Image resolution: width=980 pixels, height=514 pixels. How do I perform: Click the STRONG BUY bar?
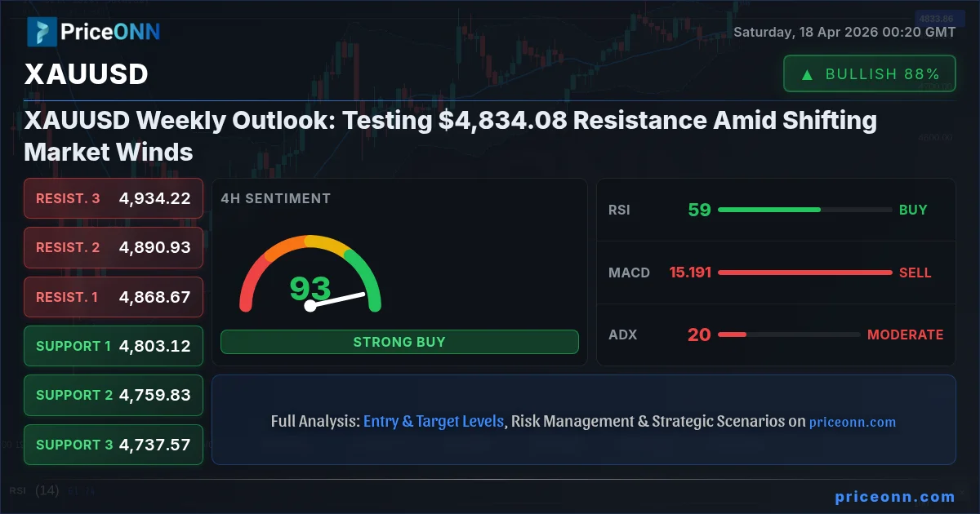click(399, 342)
